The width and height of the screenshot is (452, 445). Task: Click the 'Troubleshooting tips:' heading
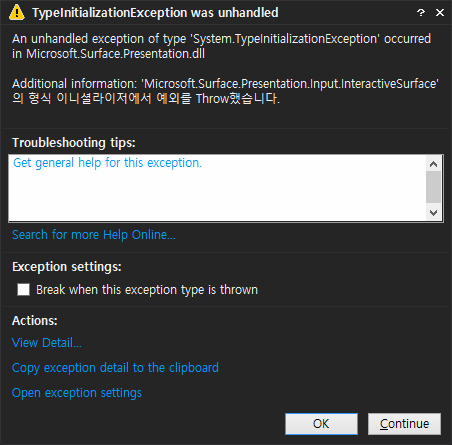coord(74,143)
